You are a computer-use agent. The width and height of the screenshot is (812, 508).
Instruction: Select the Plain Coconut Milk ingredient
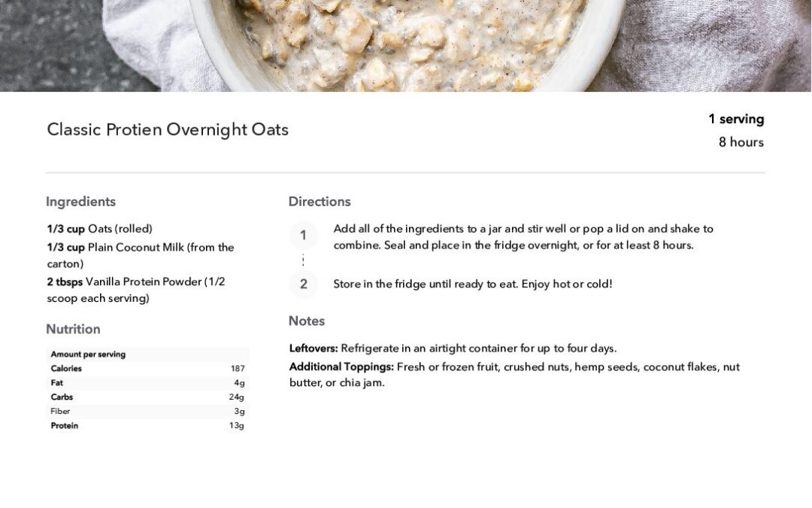[x=141, y=255]
